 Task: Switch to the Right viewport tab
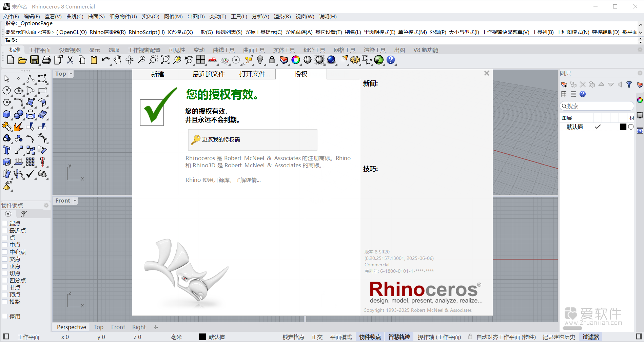click(x=139, y=327)
